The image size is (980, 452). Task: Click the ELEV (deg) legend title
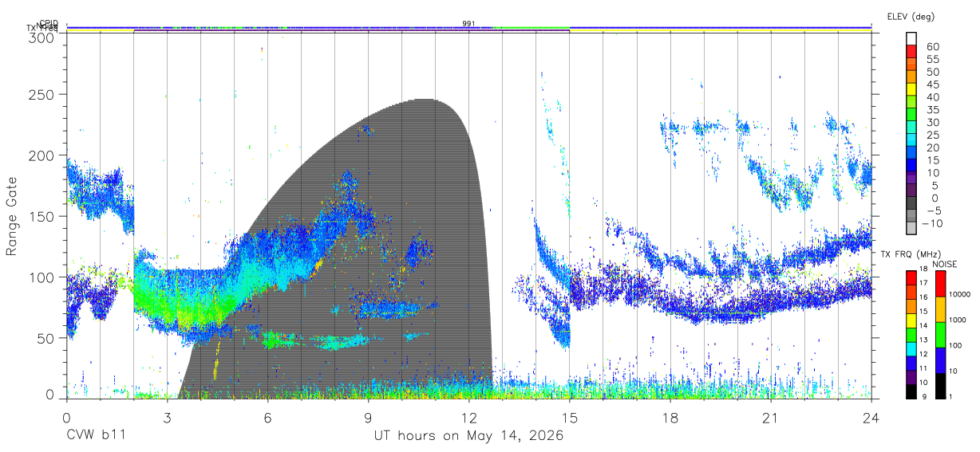tap(911, 17)
